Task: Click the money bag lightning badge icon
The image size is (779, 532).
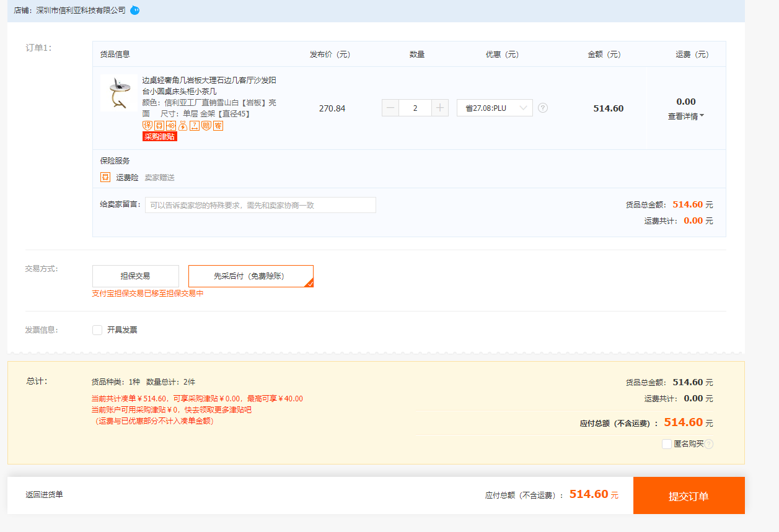Action: coord(183,126)
